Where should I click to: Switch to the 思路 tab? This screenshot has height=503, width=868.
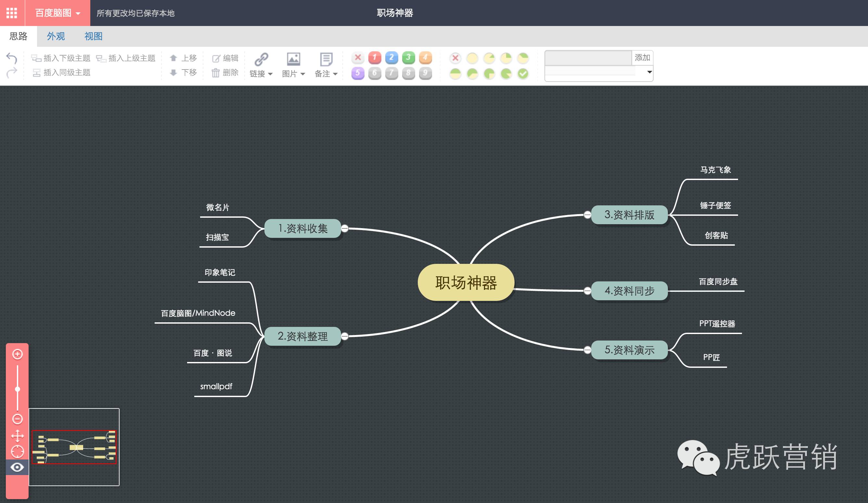(x=18, y=36)
